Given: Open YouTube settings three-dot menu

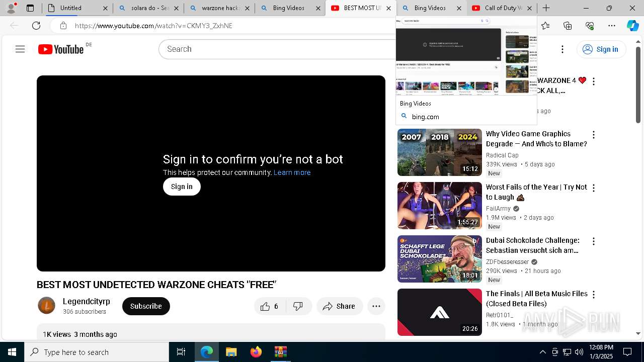Looking at the screenshot, I should 562,49.
